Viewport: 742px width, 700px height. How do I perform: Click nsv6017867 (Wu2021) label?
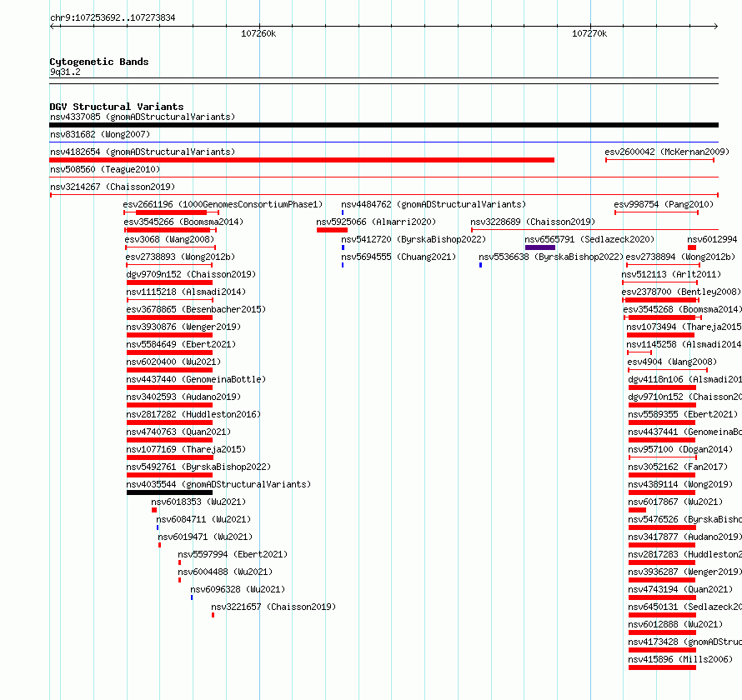(x=675, y=502)
